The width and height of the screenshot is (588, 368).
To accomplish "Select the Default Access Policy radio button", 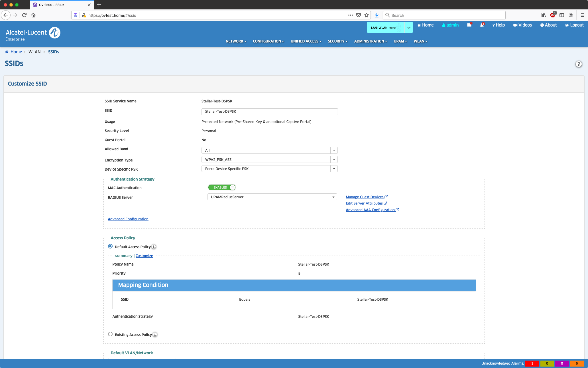I will tap(110, 246).
